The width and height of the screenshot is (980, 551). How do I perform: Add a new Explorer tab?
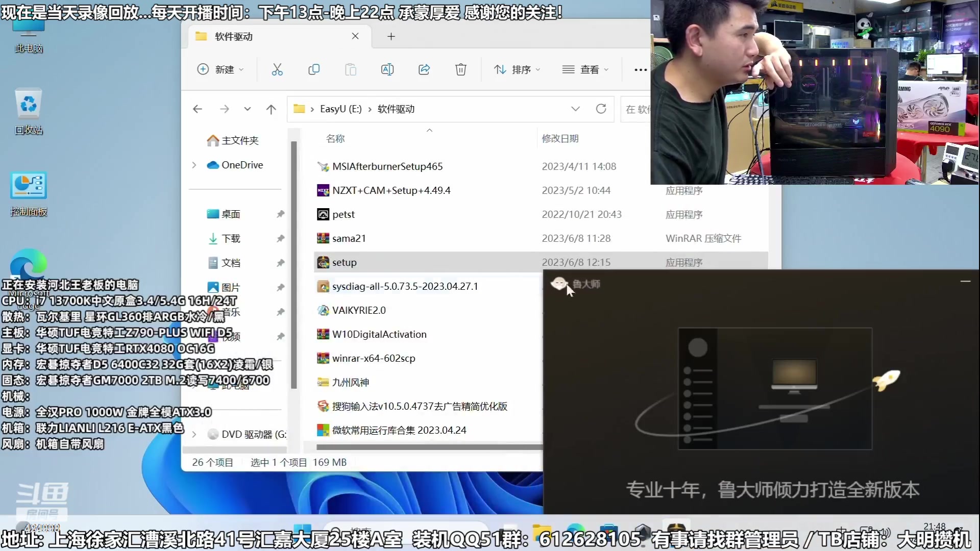coord(391,36)
